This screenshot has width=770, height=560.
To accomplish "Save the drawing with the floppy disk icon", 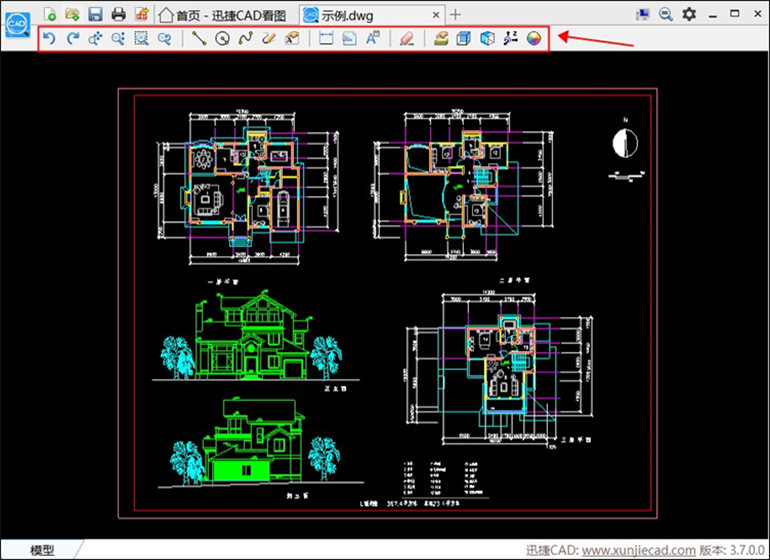I will click(95, 14).
